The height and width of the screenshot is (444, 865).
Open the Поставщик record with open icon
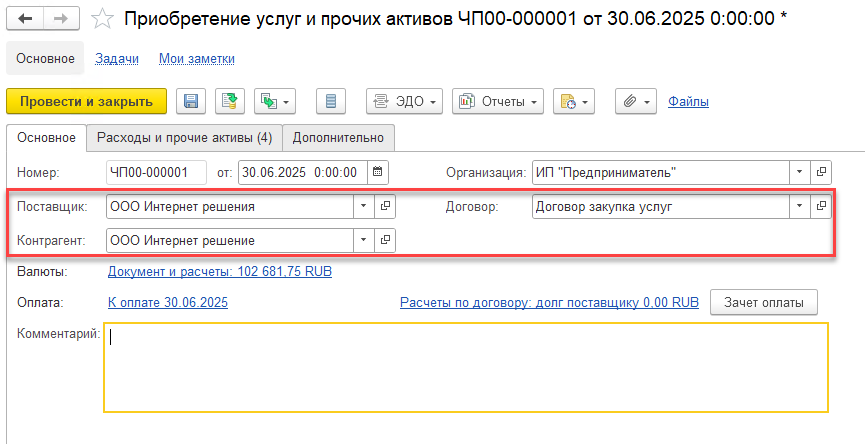pyautogui.click(x=385, y=207)
